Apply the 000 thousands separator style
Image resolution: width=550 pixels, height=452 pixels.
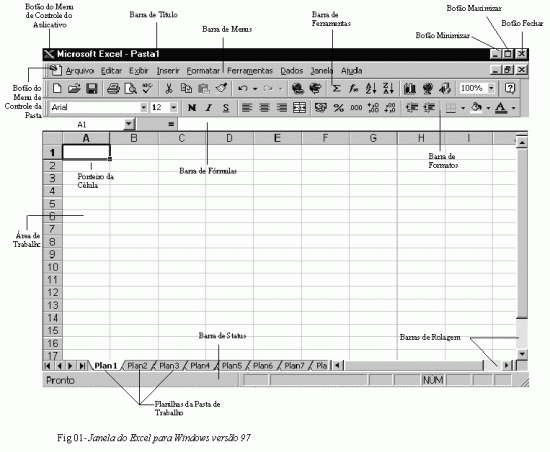click(x=356, y=108)
